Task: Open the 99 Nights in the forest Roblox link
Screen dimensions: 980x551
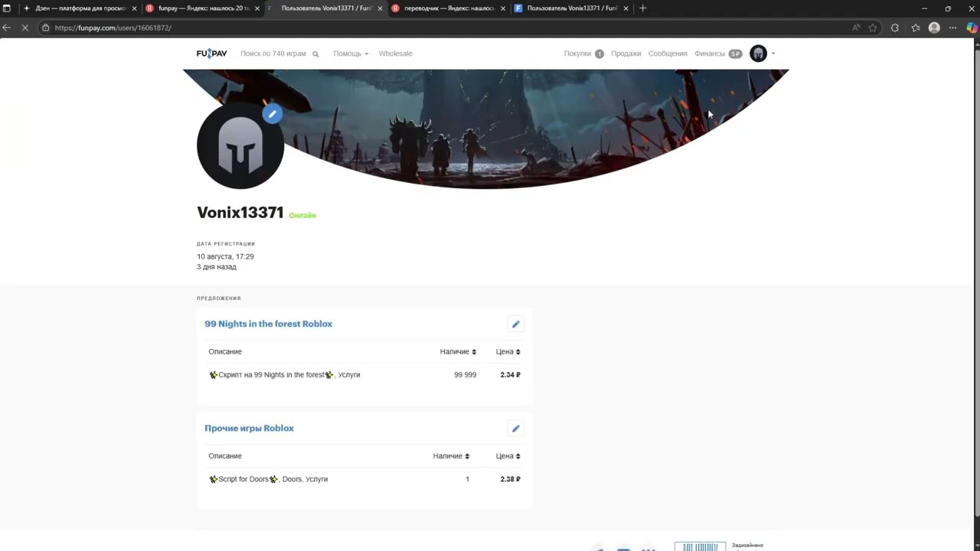Action: 268,324
